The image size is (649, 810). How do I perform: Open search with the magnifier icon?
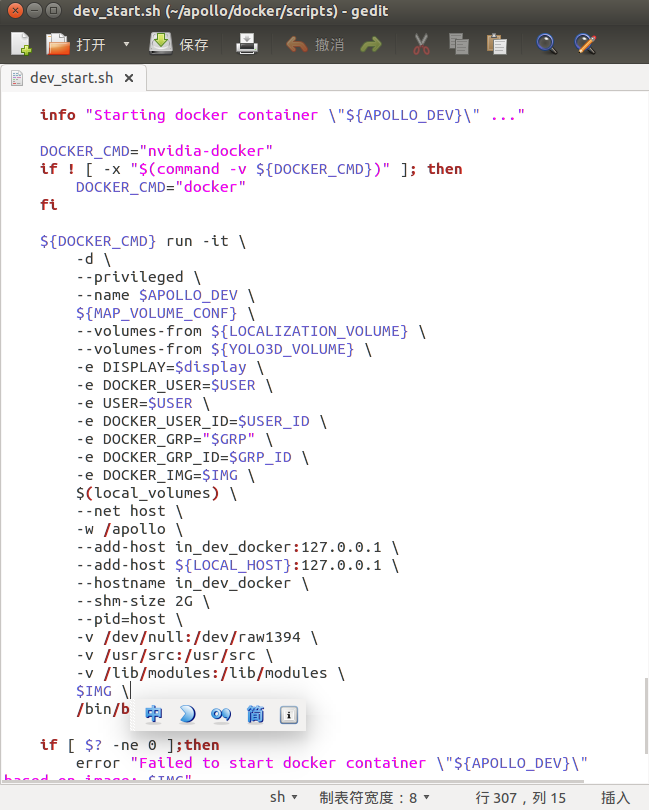[x=546, y=44]
